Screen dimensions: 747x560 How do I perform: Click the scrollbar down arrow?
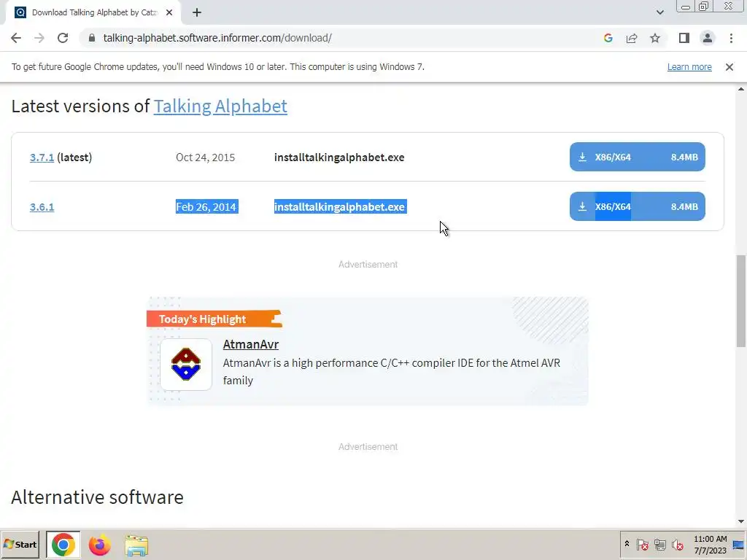(741, 521)
